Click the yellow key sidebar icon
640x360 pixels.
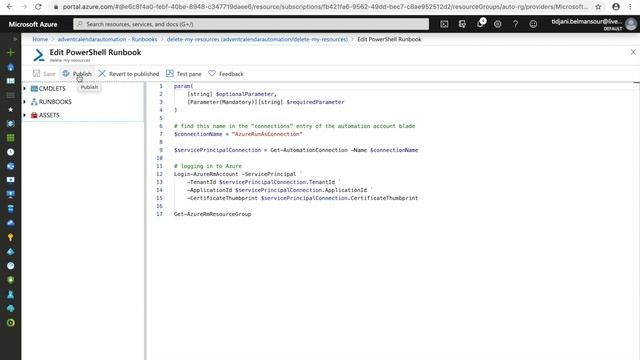point(11,237)
